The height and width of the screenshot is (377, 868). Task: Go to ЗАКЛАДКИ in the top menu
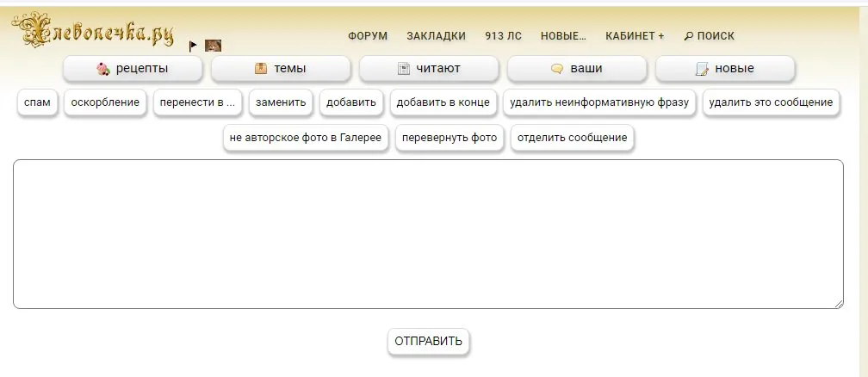pyautogui.click(x=436, y=36)
